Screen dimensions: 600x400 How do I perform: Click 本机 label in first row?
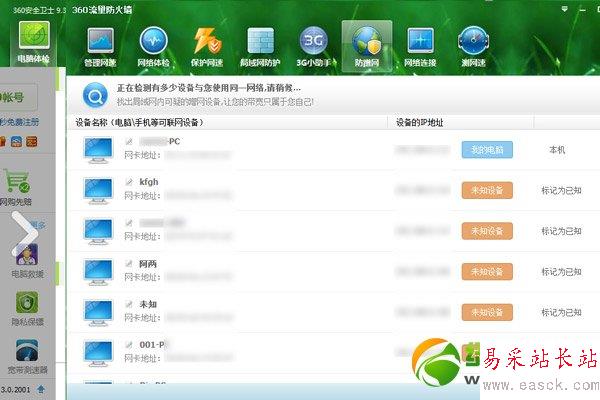click(557, 150)
